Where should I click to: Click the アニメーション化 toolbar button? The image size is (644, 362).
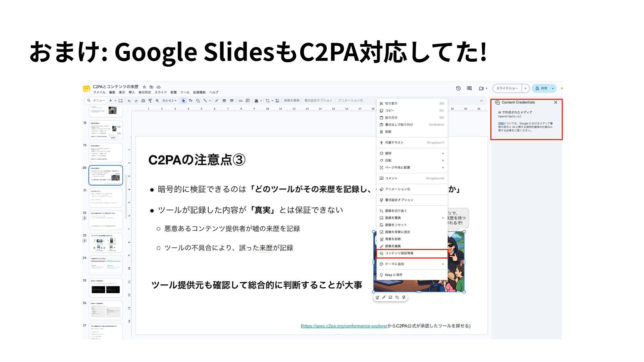coord(351,101)
